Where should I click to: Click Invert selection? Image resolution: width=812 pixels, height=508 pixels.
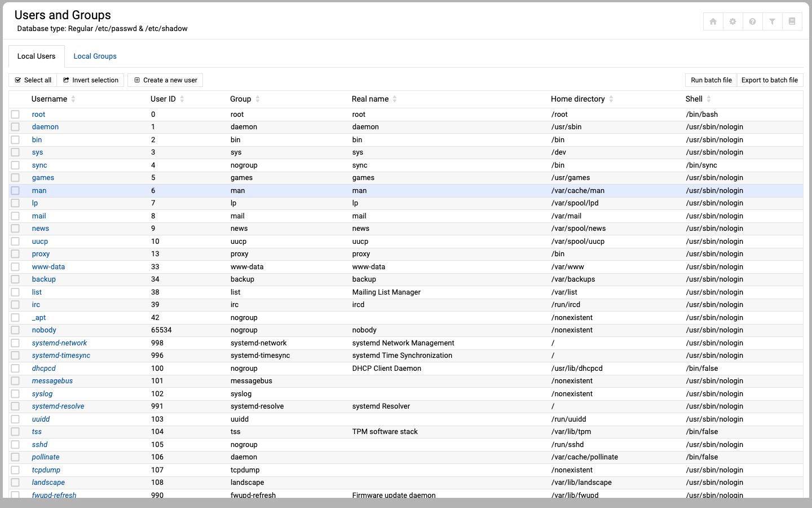pyautogui.click(x=91, y=80)
